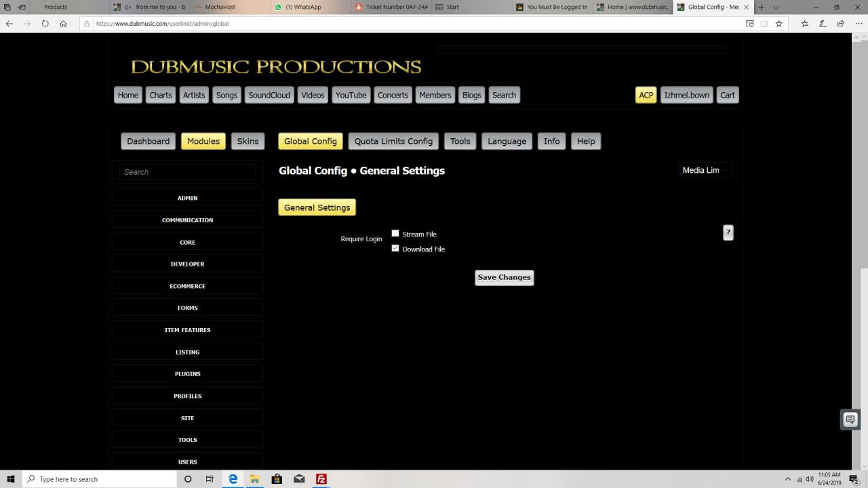Open the Media Limit module dropdown
This screenshot has width=868, height=488.
pos(705,170)
